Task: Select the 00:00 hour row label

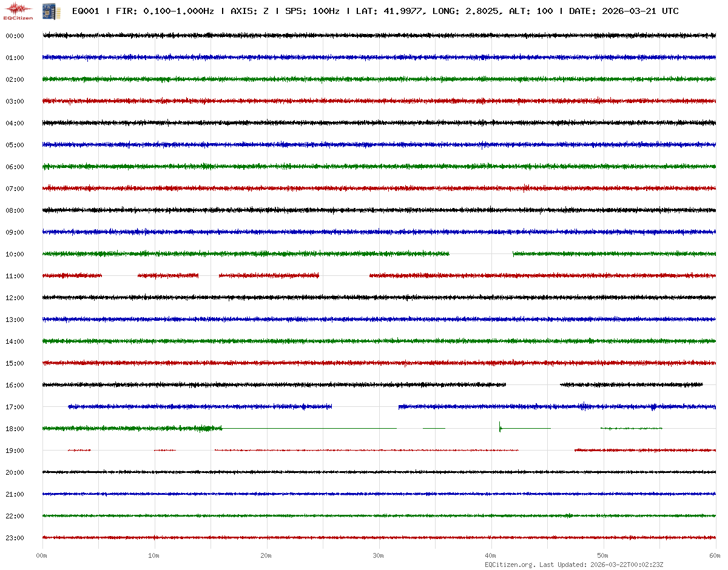Action: click(15, 36)
